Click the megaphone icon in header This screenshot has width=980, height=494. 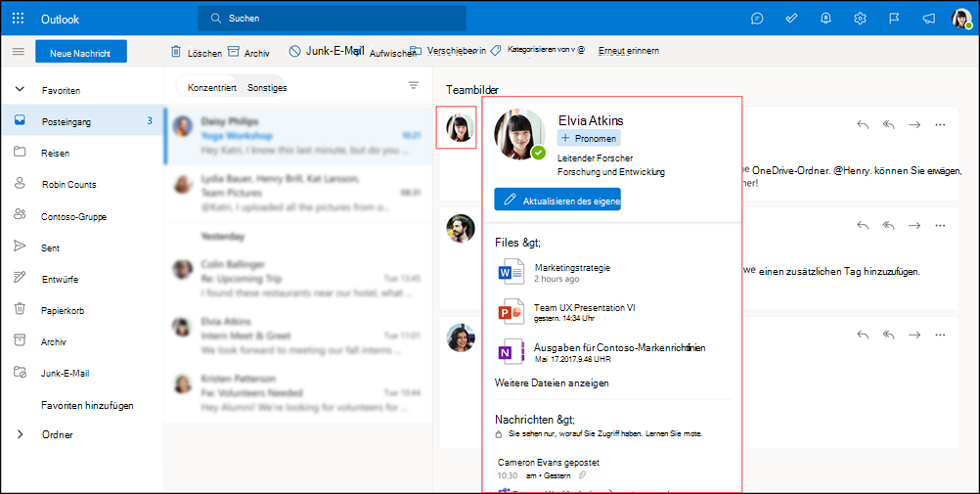[929, 19]
